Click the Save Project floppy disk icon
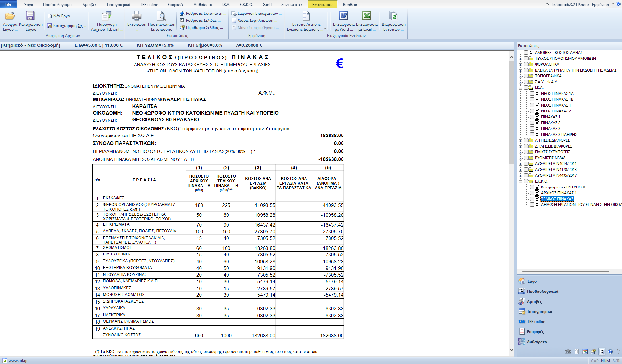This screenshot has height=364, width=622. coord(31,16)
